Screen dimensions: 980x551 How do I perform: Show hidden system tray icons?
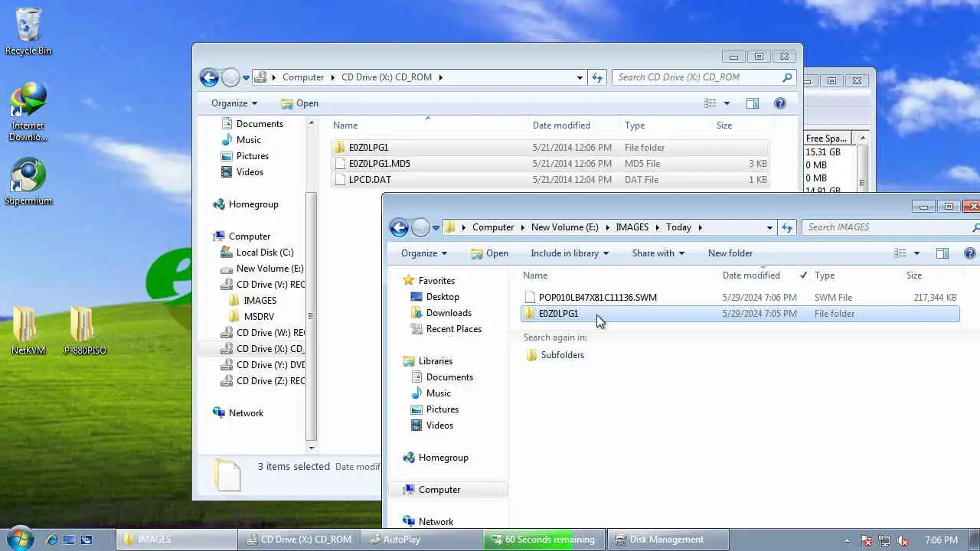click(x=847, y=540)
